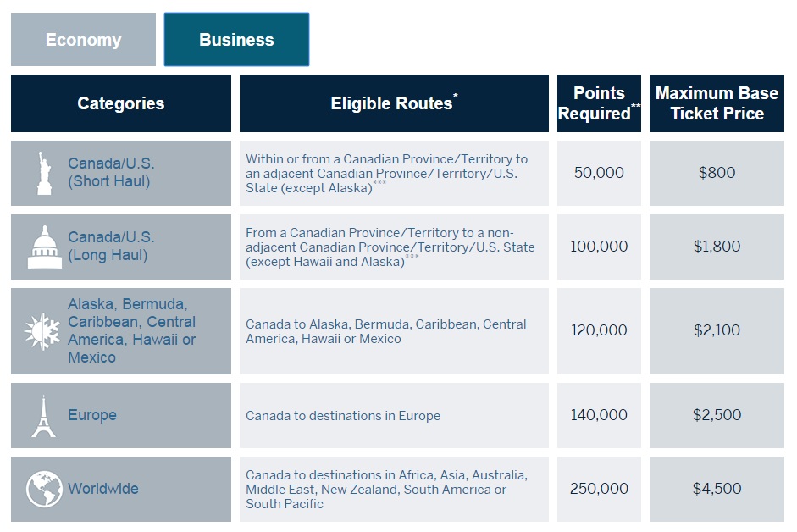This screenshot has width=797, height=532.
Task: Click the Eligible Routes column header
Action: [393, 103]
